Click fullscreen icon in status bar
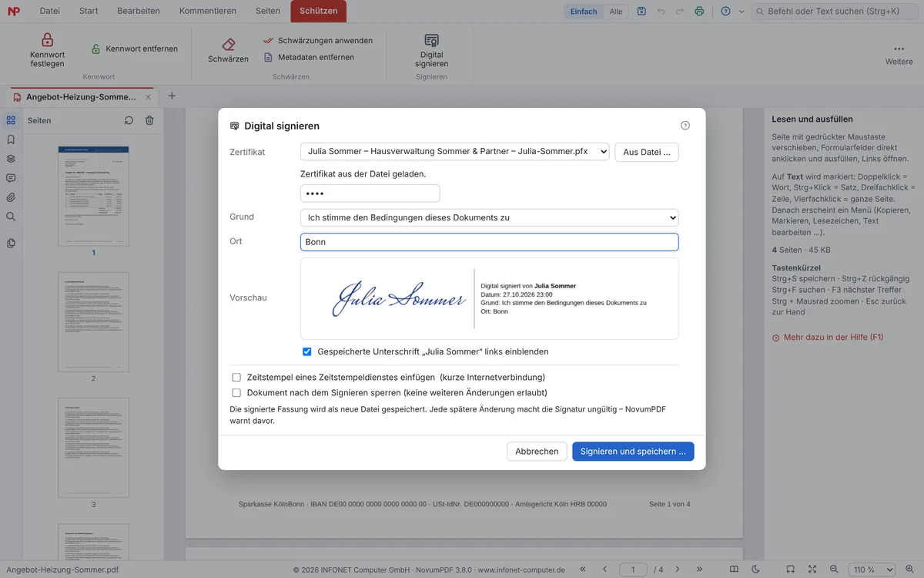The height and width of the screenshot is (578, 924). [x=812, y=570]
